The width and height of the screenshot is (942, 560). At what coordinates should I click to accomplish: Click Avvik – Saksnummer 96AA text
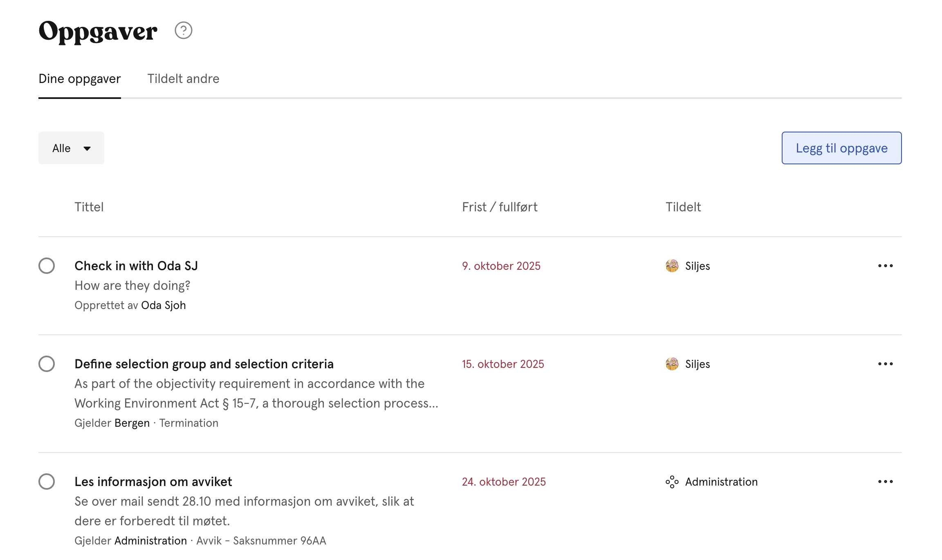pos(261,541)
